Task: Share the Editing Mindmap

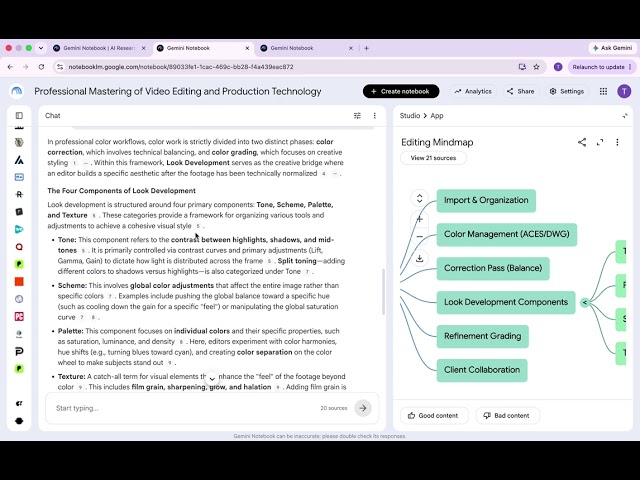Action: click(582, 142)
